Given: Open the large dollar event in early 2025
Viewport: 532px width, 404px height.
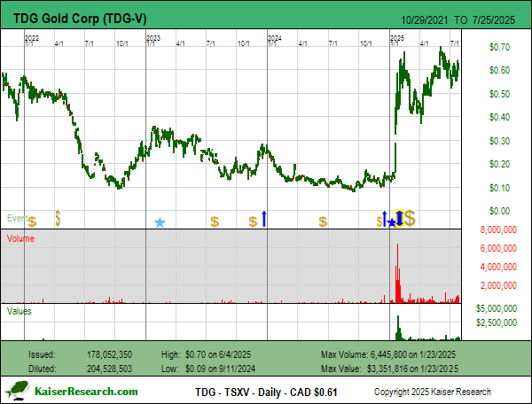Looking at the screenshot, I should [410, 218].
